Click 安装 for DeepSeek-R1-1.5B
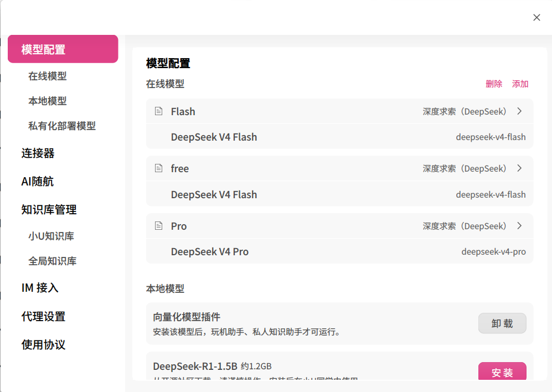Viewport: 552px width, 392px height. point(502,371)
